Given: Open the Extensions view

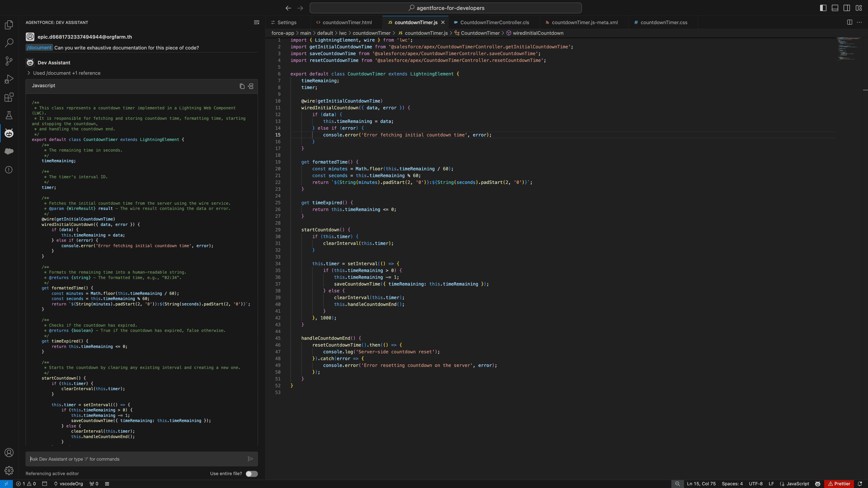Looking at the screenshot, I should click(x=9, y=97).
